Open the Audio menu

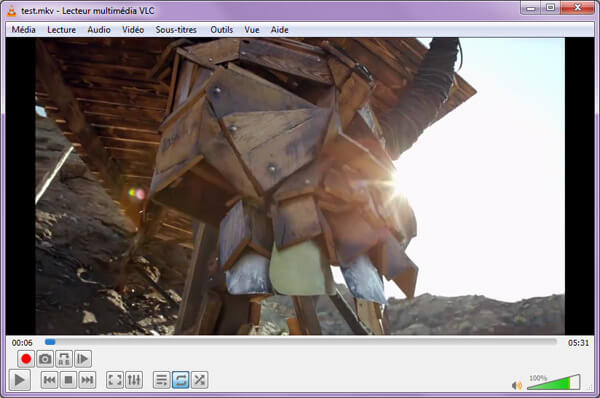pos(99,29)
